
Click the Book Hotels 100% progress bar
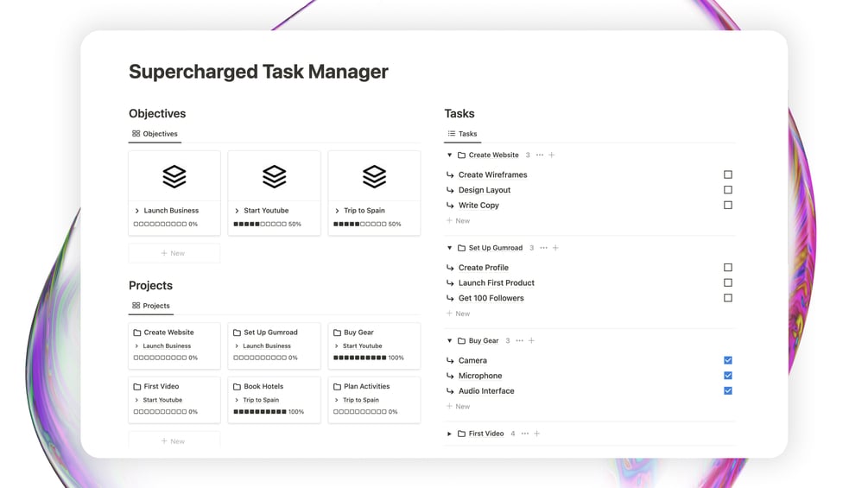coord(260,412)
